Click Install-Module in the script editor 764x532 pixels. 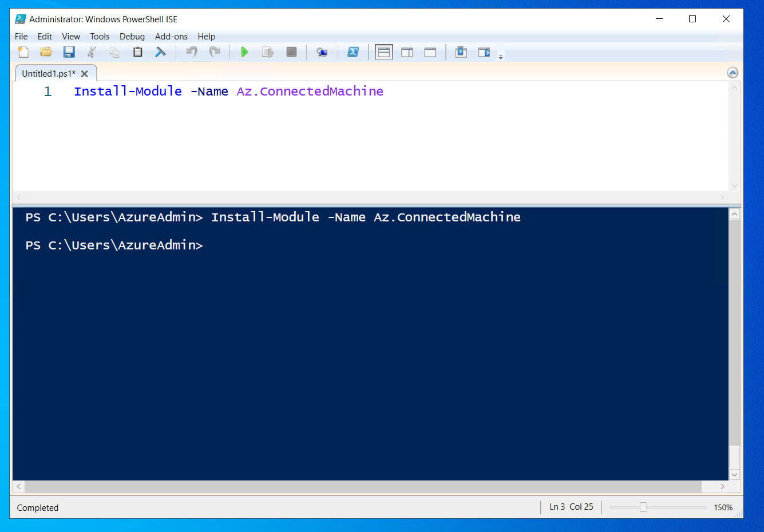point(128,91)
